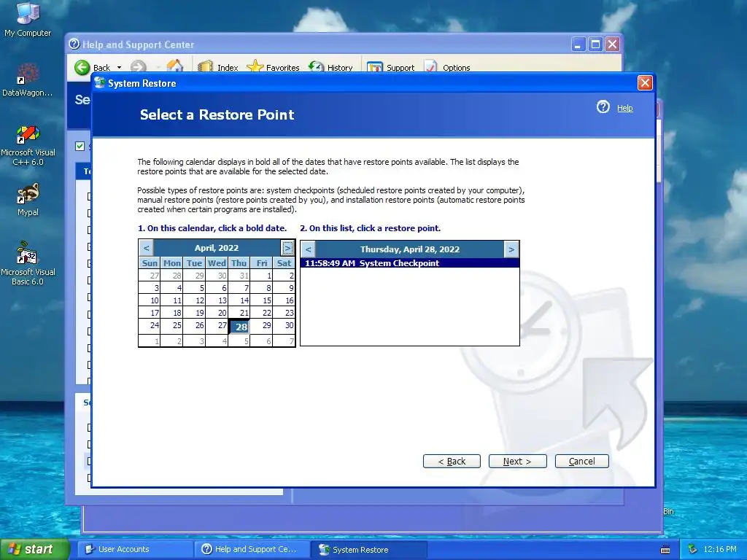Minimize the Help and Support Center window
Viewport: 747px width, 560px height.
(578, 44)
